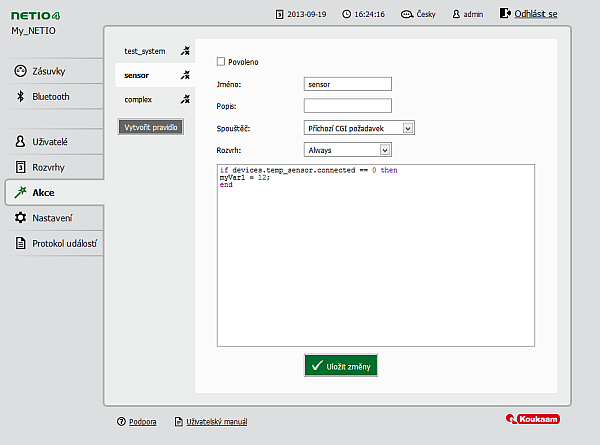Click the clock time icon in header
The image size is (600, 445).
346,15
